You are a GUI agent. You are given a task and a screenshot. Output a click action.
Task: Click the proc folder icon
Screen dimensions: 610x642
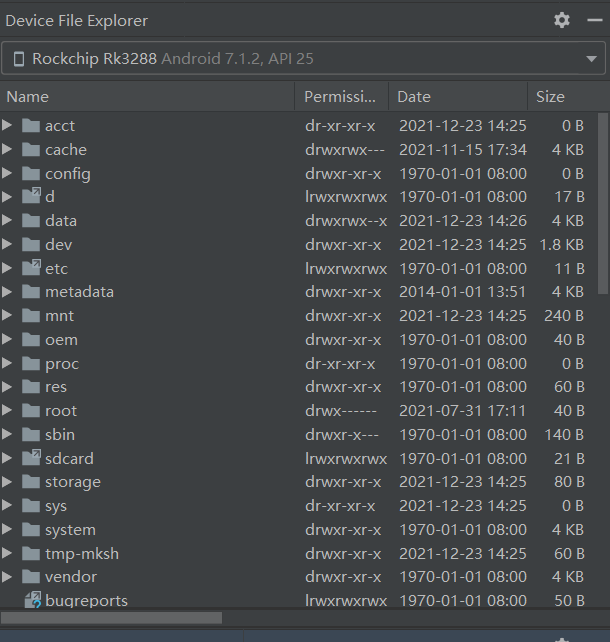pyautogui.click(x=31, y=363)
